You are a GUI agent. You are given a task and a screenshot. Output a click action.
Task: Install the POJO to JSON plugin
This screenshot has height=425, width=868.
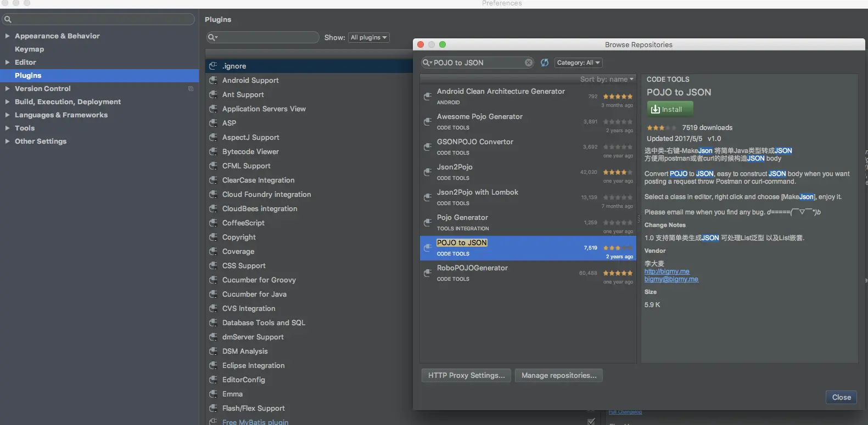(x=670, y=109)
